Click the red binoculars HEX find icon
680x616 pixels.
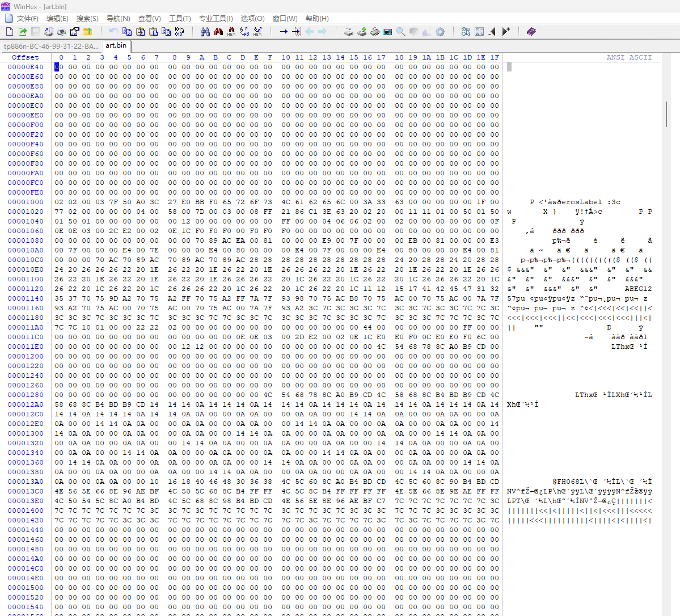(218, 32)
